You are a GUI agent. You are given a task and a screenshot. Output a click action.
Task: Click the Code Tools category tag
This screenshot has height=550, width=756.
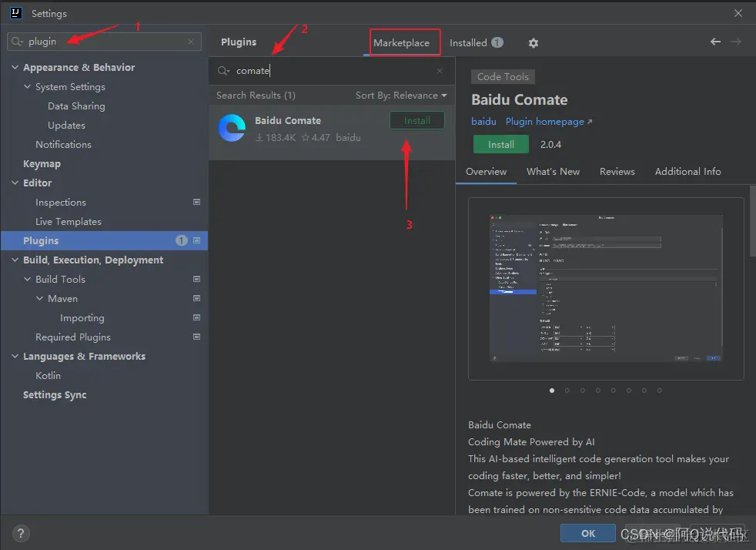503,77
